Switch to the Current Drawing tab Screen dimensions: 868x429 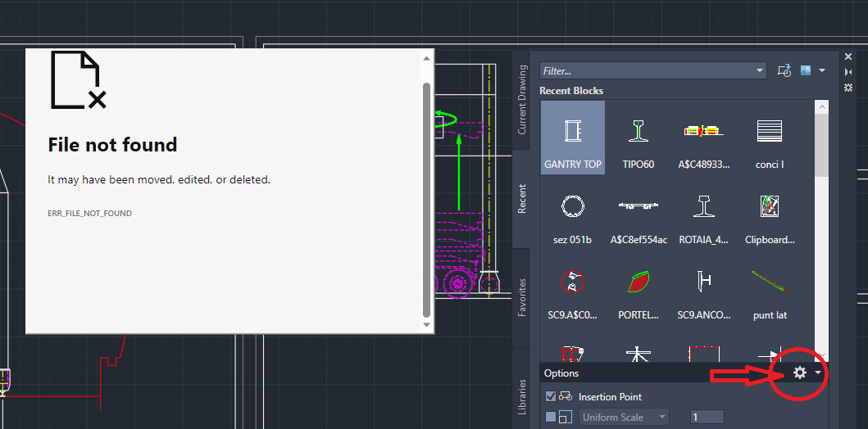(x=522, y=101)
